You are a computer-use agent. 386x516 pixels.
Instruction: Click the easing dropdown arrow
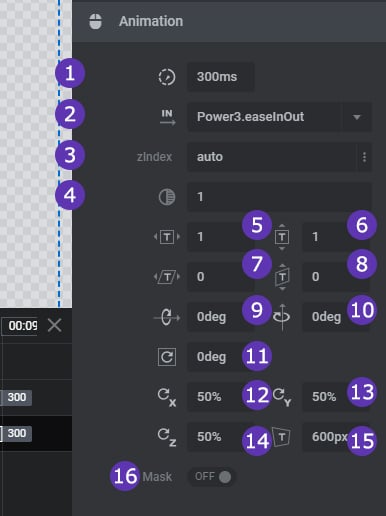pos(357,117)
